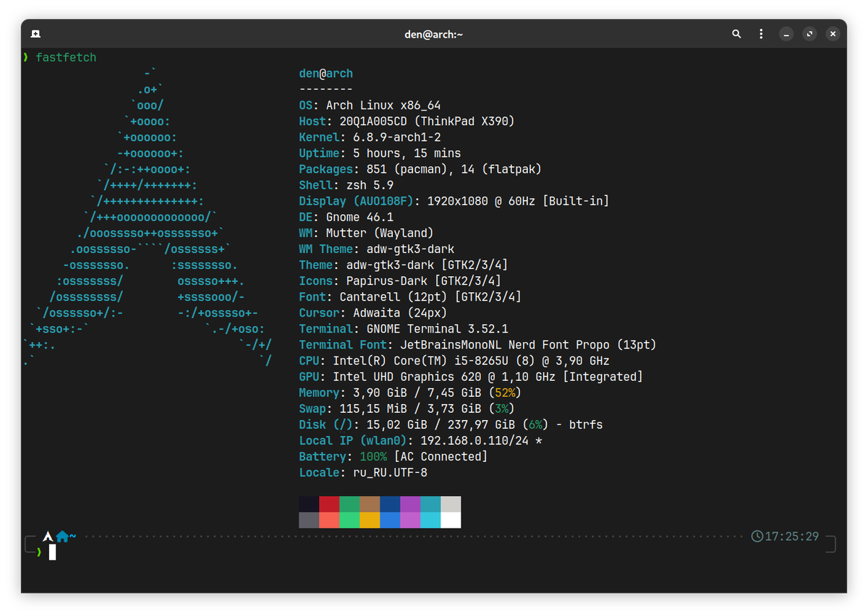Click the yellow swatch in bottom row
This screenshot has height=616, width=868.
370,520
